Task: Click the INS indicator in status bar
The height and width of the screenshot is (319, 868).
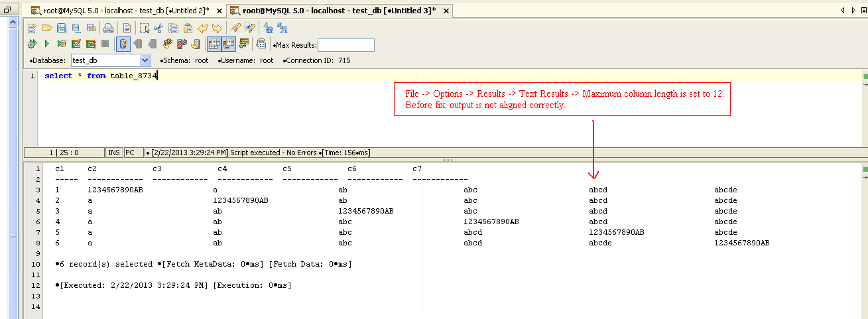Action: pos(114,153)
